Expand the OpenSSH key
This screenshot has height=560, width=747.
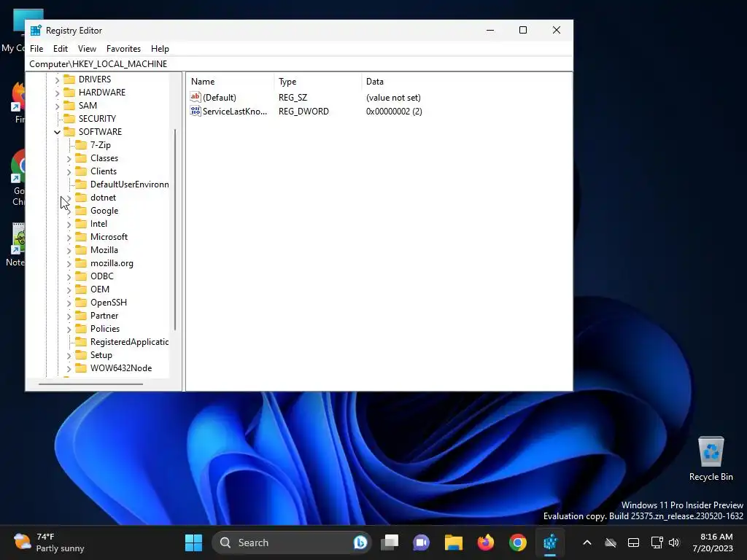69,303
